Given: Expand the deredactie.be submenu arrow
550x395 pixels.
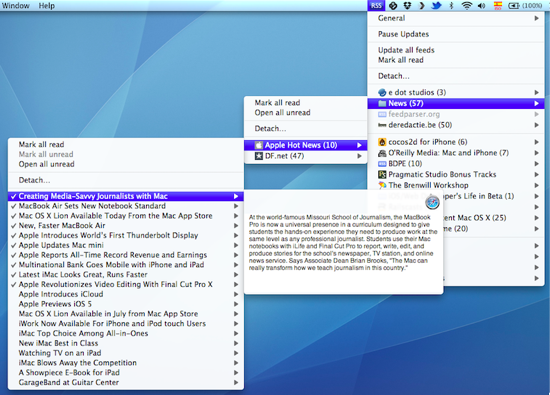Looking at the screenshot, I should coord(536,125).
